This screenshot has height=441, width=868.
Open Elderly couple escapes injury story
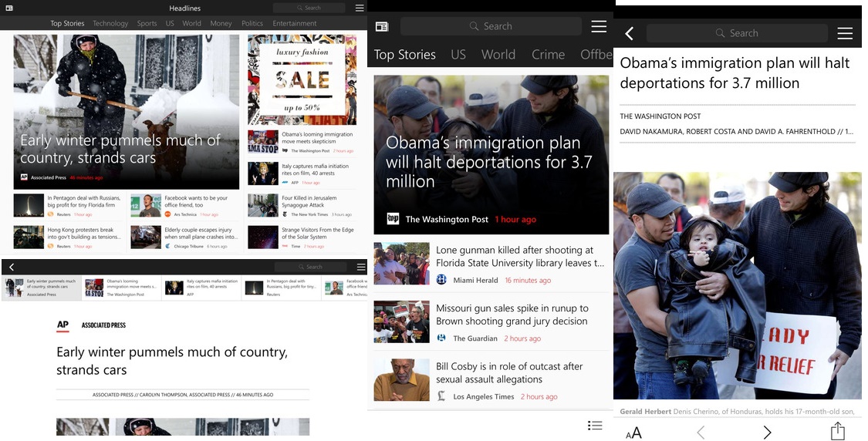coord(185,237)
